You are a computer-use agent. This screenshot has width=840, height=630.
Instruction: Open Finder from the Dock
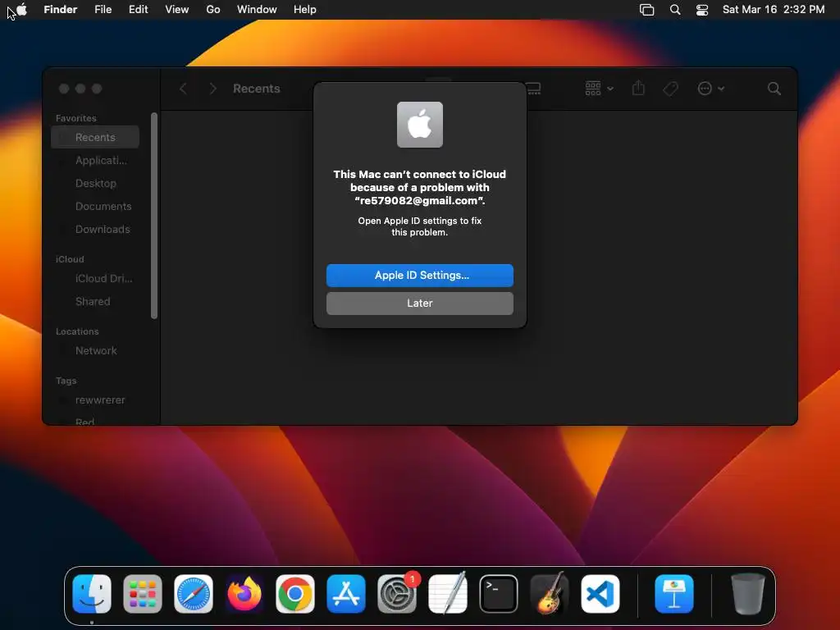(92, 594)
